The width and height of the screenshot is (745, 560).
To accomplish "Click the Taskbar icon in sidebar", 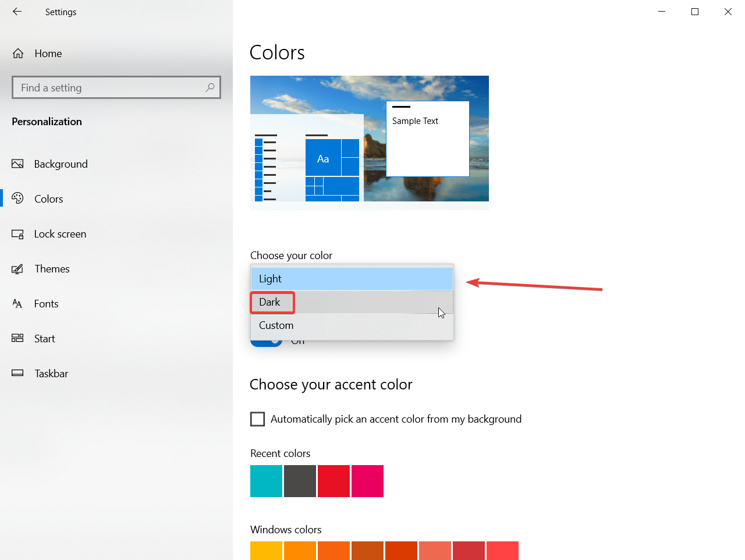I will (17, 373).
